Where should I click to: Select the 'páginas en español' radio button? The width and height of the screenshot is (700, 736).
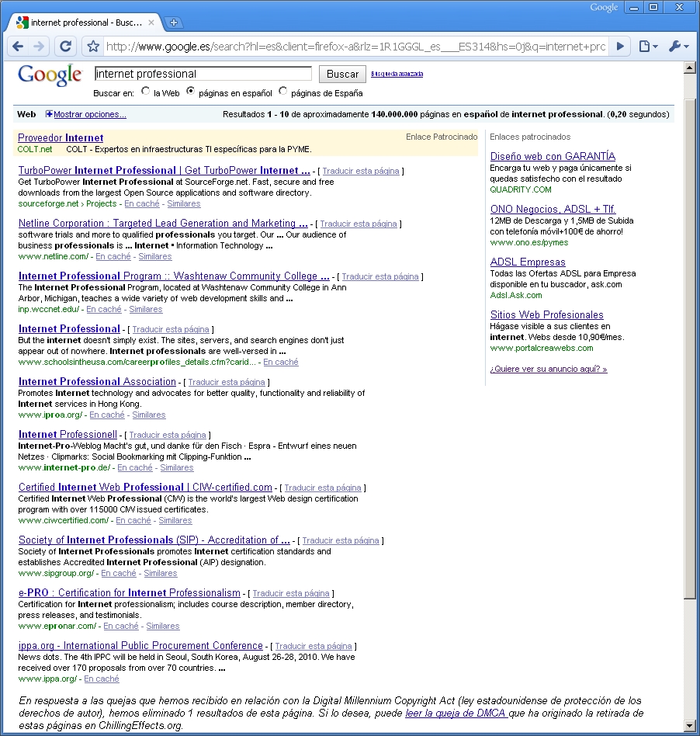190,91
